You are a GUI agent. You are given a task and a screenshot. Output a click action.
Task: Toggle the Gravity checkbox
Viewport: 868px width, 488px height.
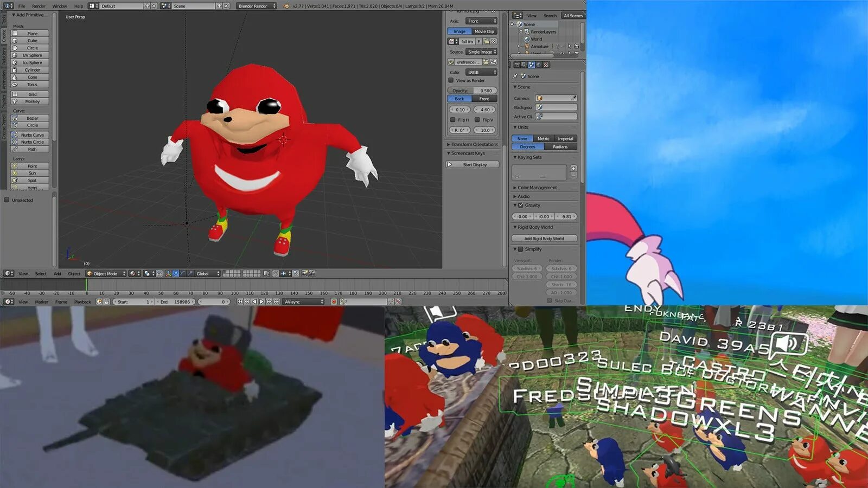(521, 205)
